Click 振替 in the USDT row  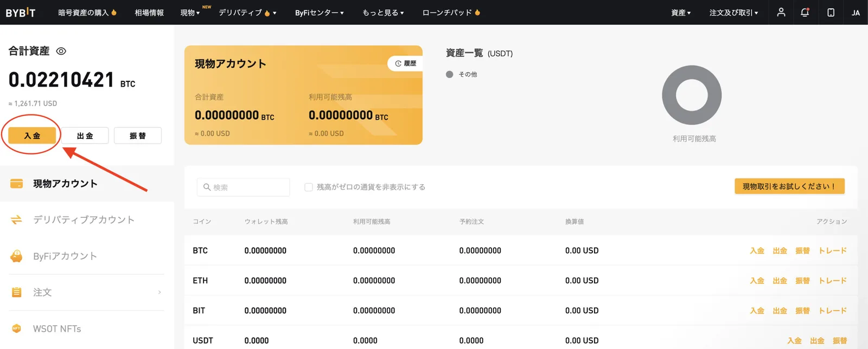tap(840, 340)
